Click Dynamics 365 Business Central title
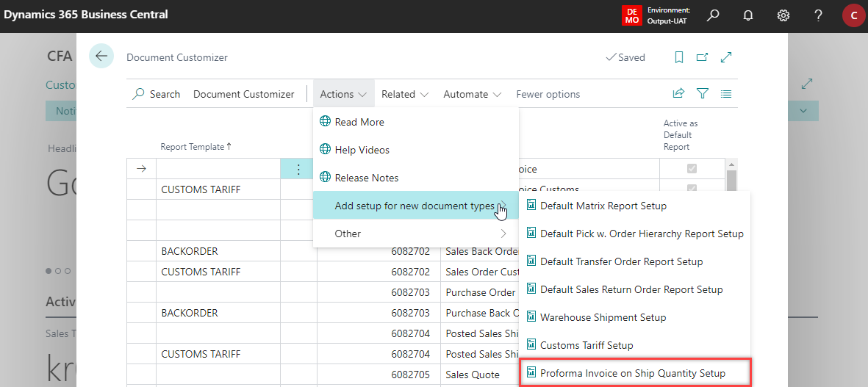Image resolution: width=868 pixels, height=387 pixels. 86,15
